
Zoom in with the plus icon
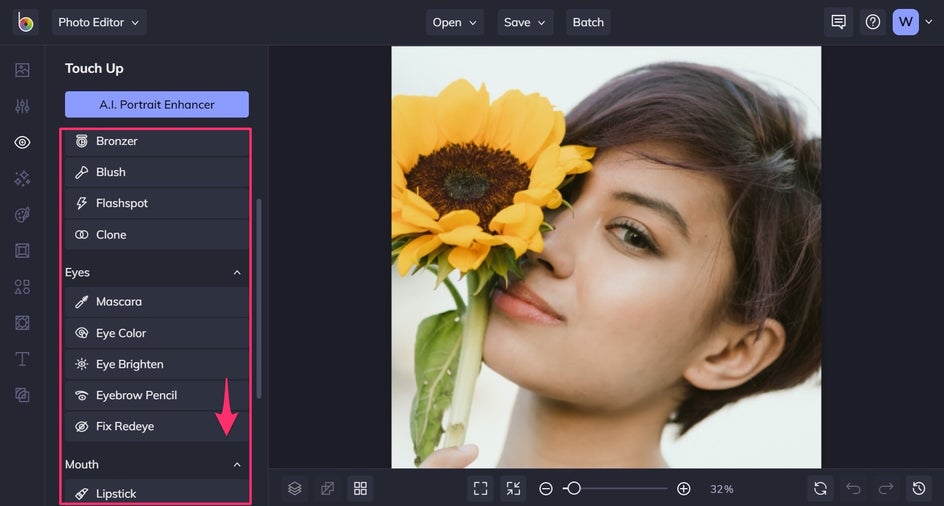tap(683, 489)
